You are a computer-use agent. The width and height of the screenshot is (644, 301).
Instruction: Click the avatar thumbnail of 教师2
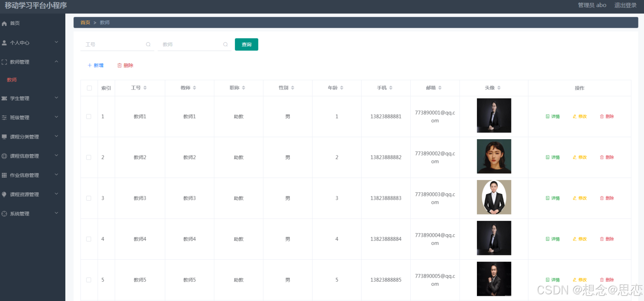tap(494, 156)
